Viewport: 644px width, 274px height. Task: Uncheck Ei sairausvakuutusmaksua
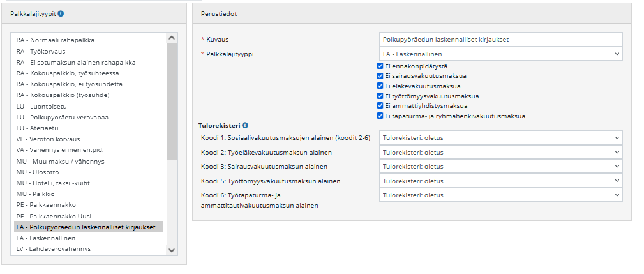380,76
